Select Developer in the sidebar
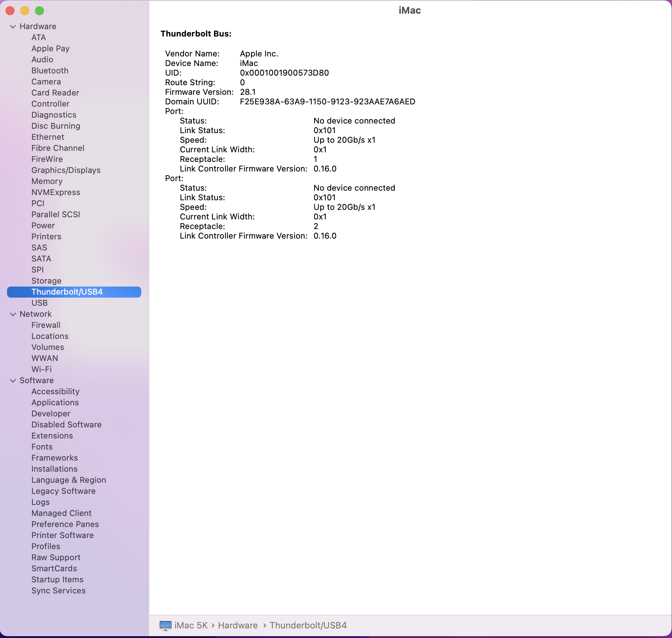672x638 pixels. (51, 414)
